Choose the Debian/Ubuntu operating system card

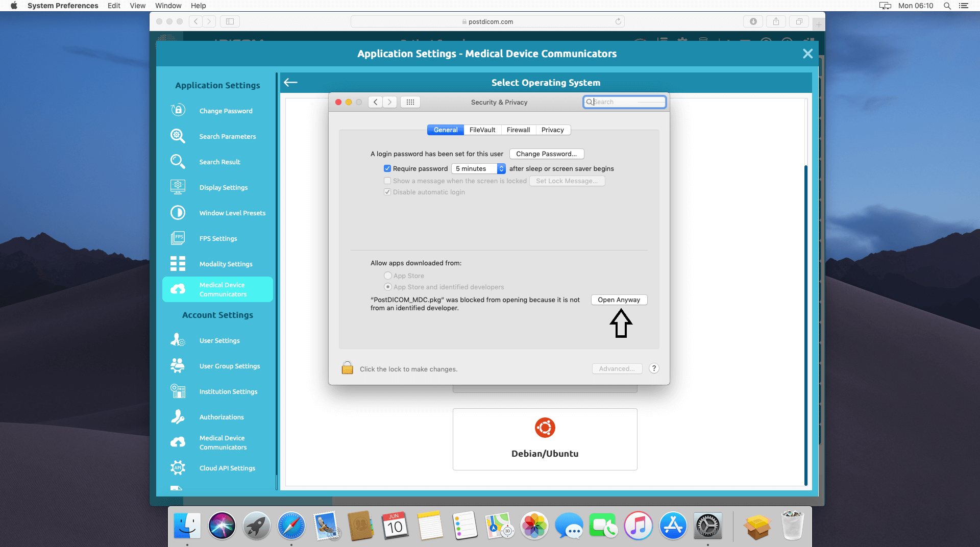tap(545, 439)
